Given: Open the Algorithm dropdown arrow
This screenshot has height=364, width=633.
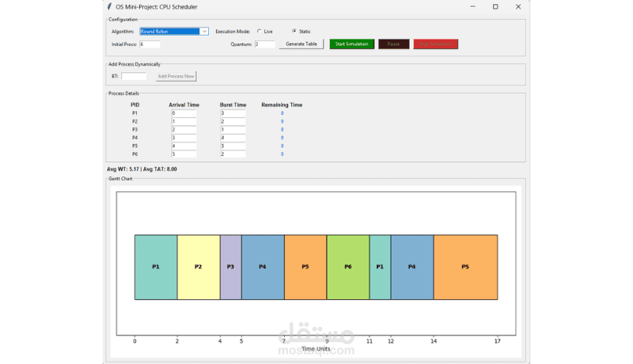Looking at the screenshot, I should click(x=204, y=32).
